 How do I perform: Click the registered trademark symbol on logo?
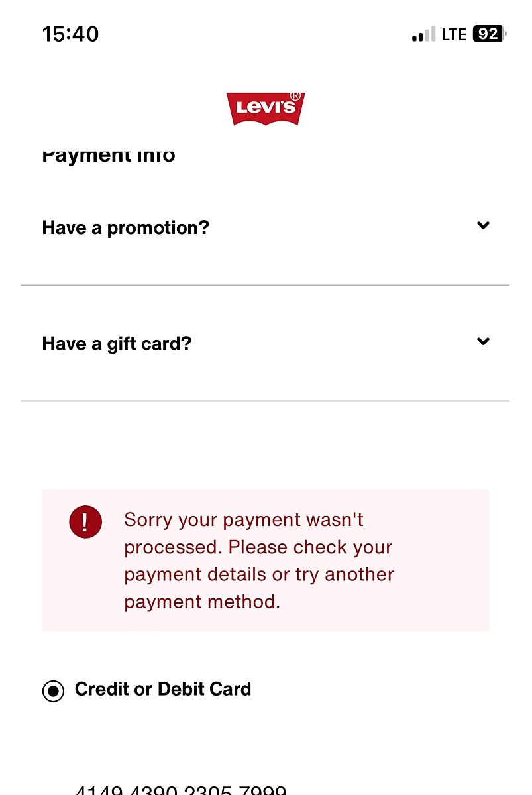[295, 95]
